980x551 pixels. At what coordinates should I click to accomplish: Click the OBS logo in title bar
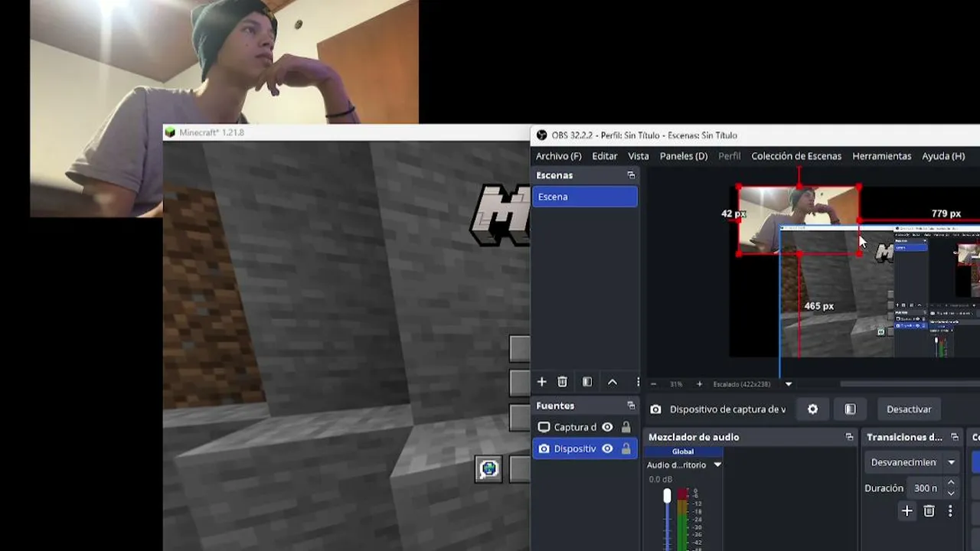[542, 135]
